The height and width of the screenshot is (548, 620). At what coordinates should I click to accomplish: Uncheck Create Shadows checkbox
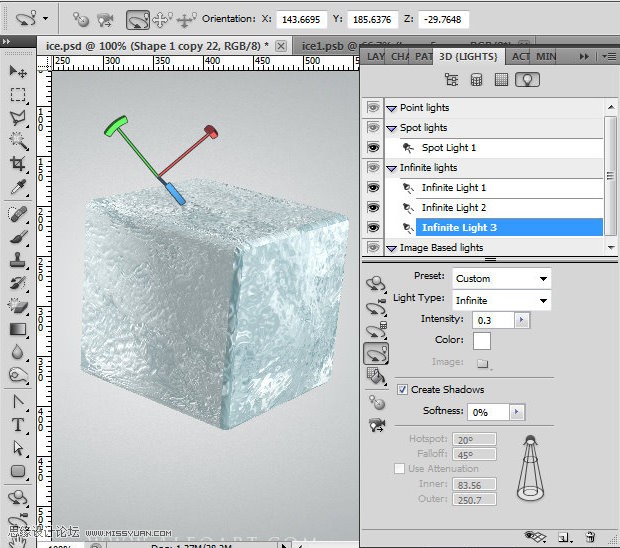click(x=402, y=389)
